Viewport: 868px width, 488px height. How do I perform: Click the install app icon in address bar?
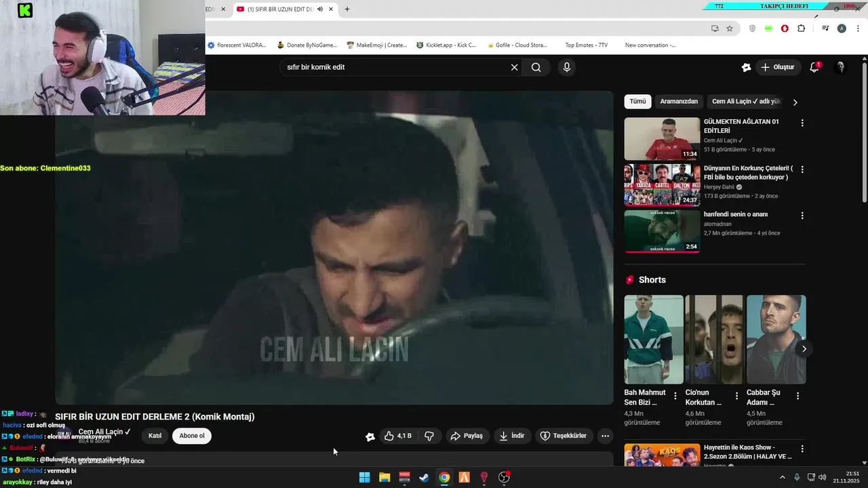(715, 28)
